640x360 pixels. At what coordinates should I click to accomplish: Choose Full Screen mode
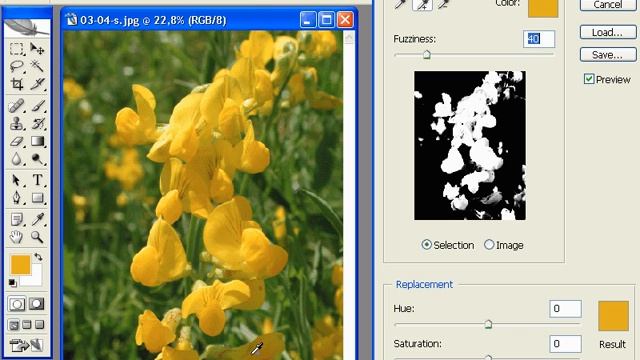point(40,325)
